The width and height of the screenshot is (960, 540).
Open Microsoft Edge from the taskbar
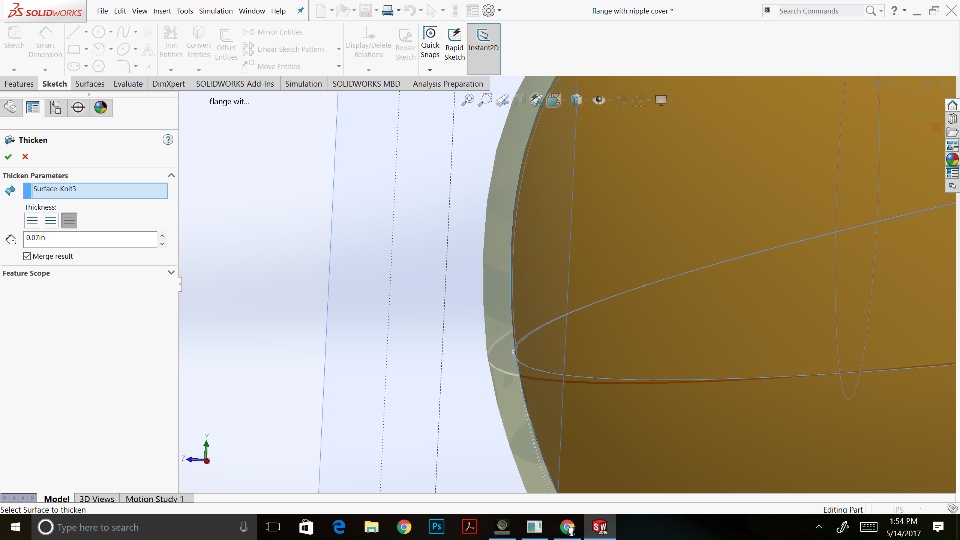click(x=339, y=527)
